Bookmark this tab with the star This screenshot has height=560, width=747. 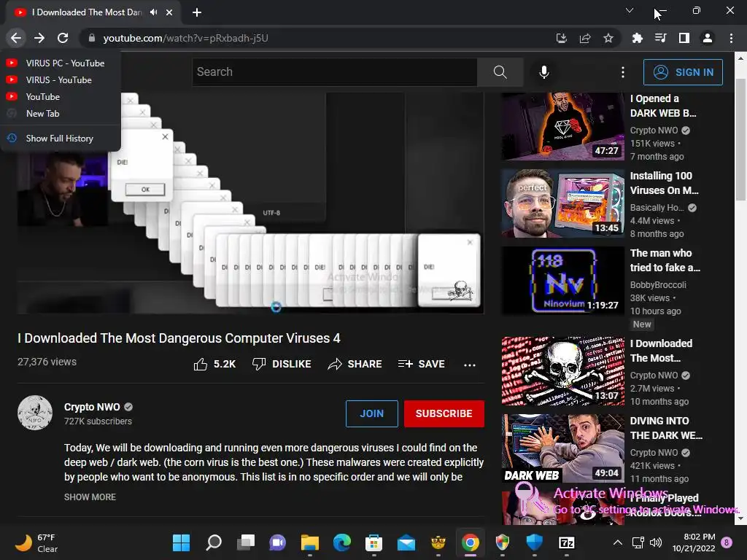coord(608,38)
